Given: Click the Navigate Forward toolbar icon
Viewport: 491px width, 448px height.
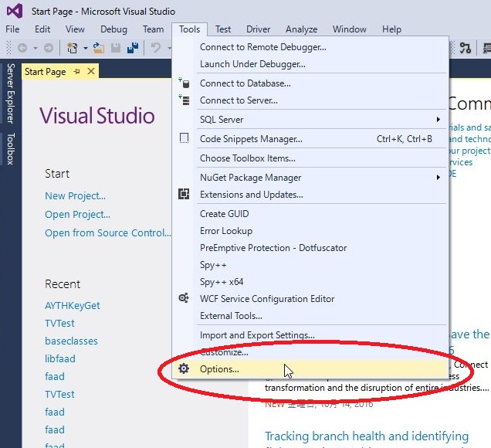Looking at the screenshot, I should [49, 48].
